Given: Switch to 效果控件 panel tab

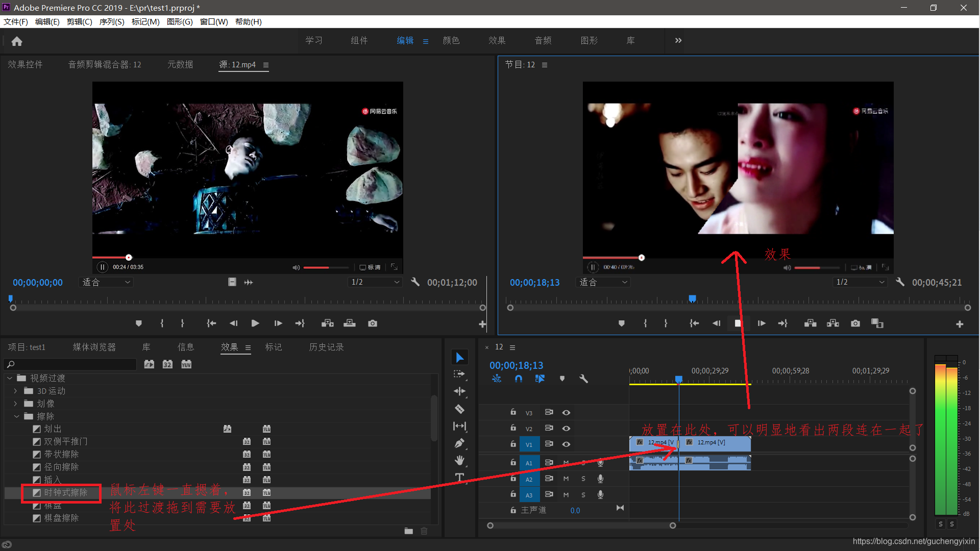Looking at the screenshot, I should tap(26, 64).
